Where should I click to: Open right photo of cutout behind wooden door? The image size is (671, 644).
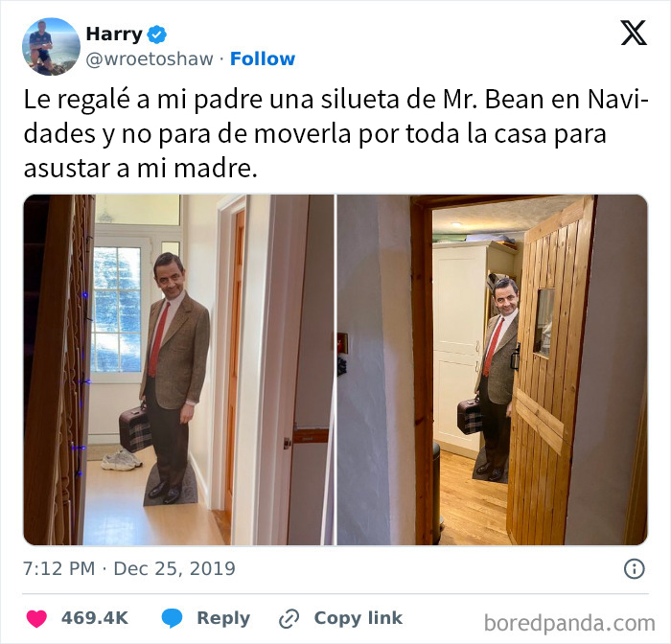[492, 370]
